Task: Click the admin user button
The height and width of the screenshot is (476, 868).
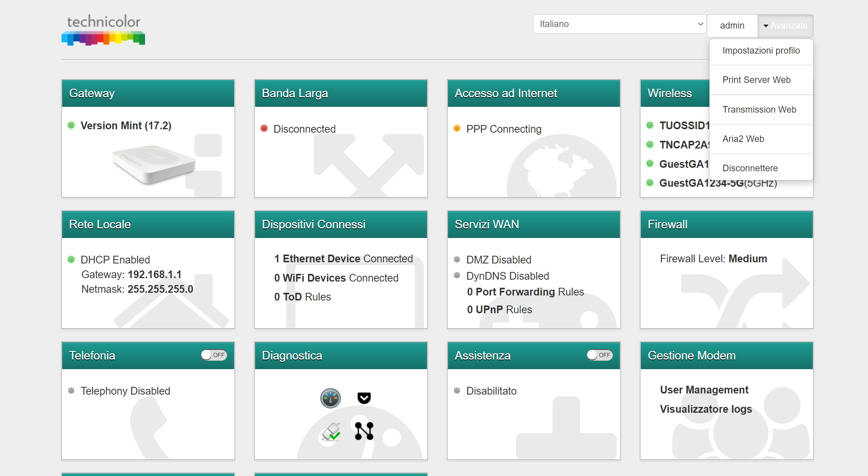Action: coord(732,25)
